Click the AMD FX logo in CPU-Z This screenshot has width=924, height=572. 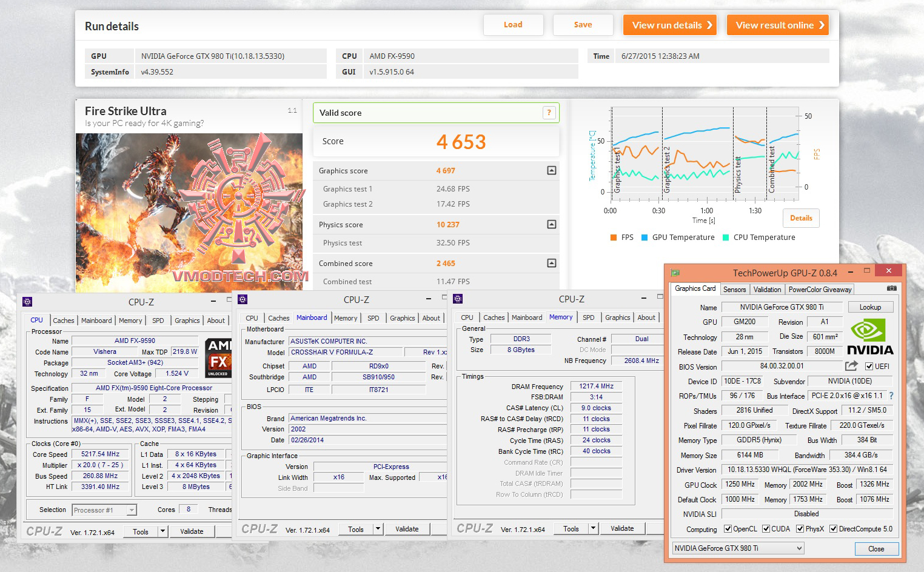click(218, 358)
